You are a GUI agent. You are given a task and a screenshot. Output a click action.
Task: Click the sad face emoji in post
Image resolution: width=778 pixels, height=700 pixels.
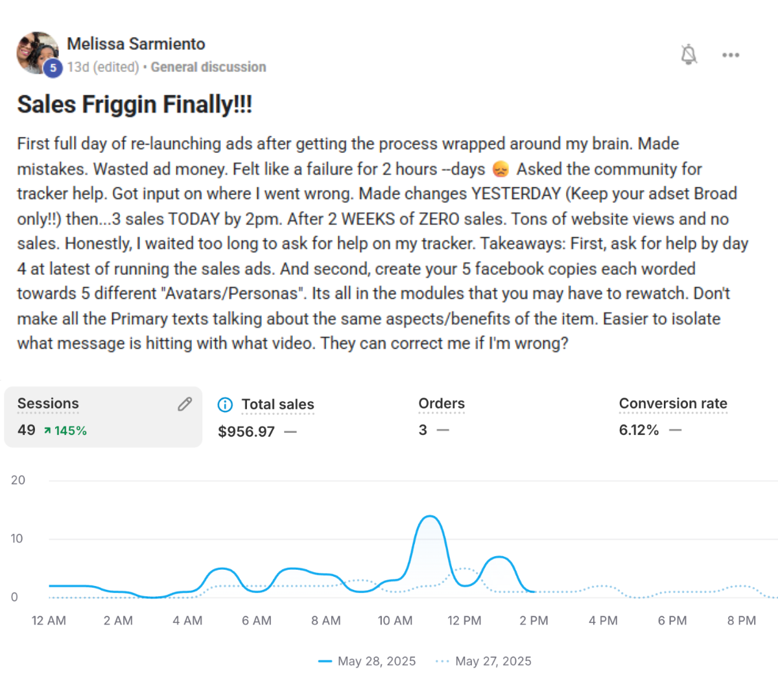pos(501,170)
